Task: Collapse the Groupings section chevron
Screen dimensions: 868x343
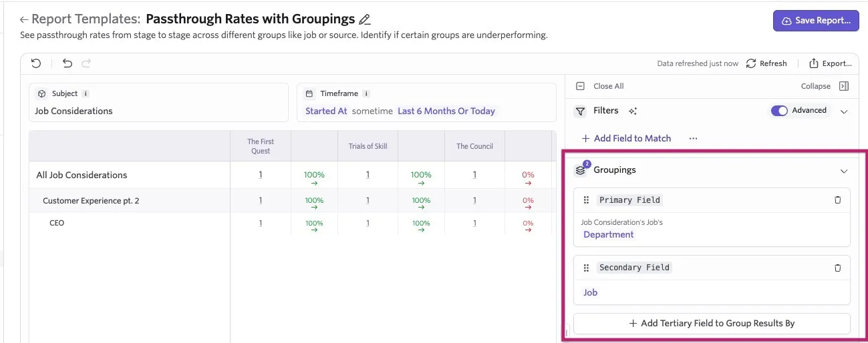Action: pos(843,171)
